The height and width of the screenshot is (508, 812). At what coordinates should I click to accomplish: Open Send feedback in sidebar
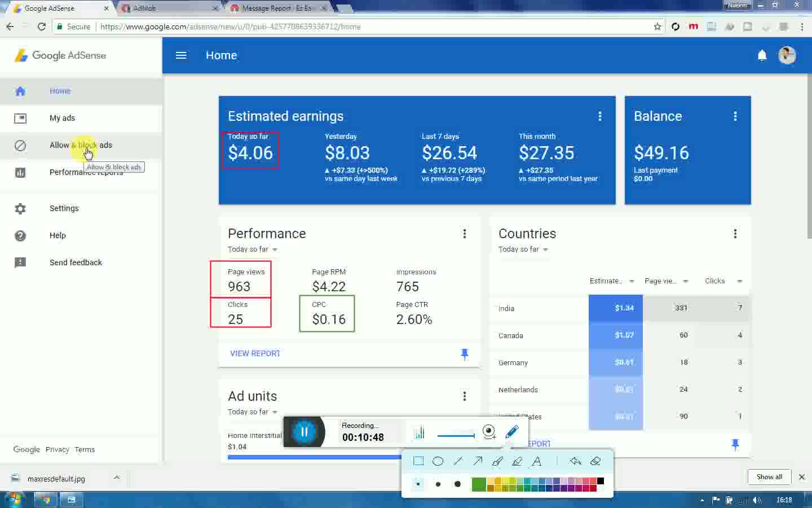click(81, 262)
